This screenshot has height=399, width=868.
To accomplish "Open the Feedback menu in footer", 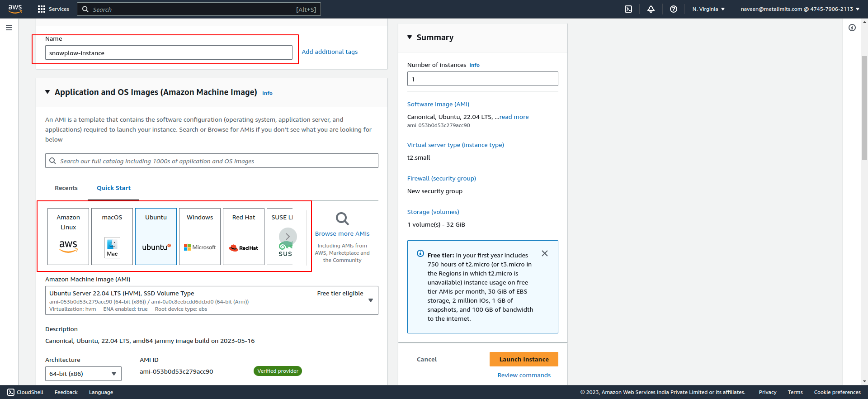I will (x=66, y=392).
